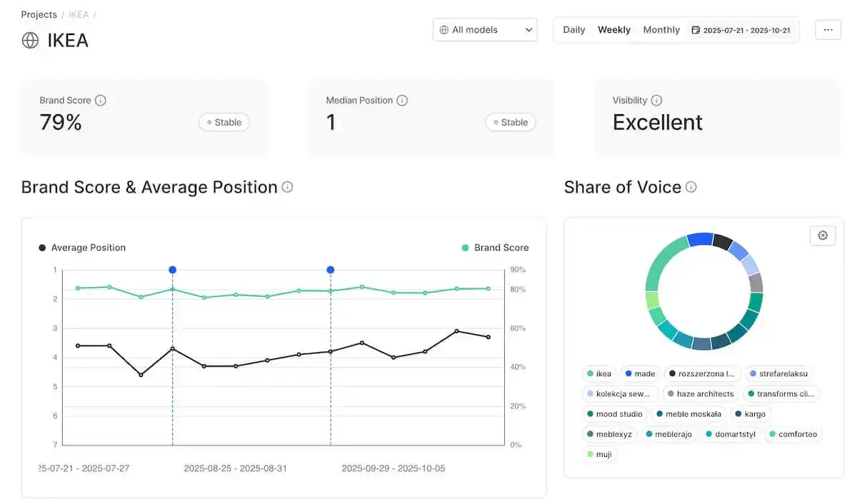Open Share of Voice settings gear
Image resolution: width=857 pixels, height=504 pixels.
[822, 236]
